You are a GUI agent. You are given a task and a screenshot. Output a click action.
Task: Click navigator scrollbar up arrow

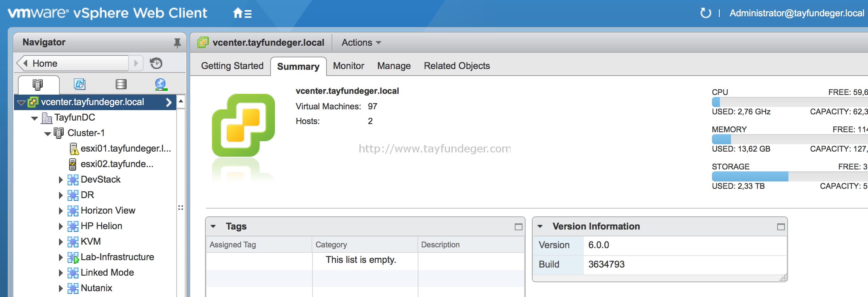pyautogui.click(x=181, y=102)
